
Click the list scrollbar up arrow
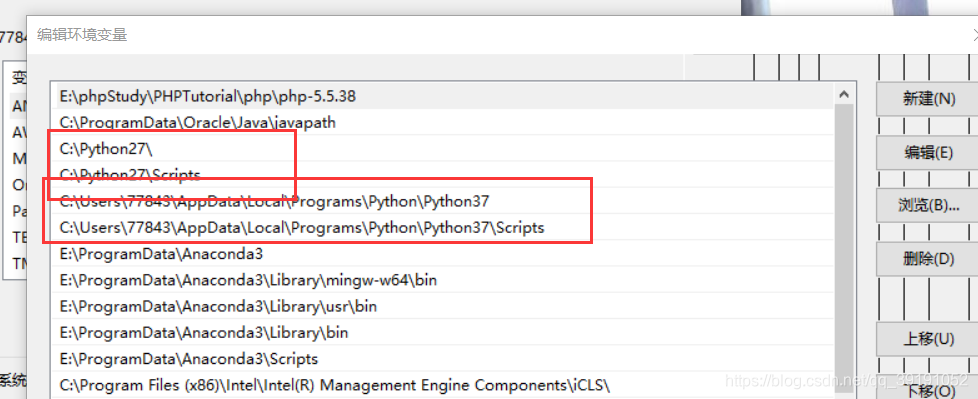pos(845,95)
